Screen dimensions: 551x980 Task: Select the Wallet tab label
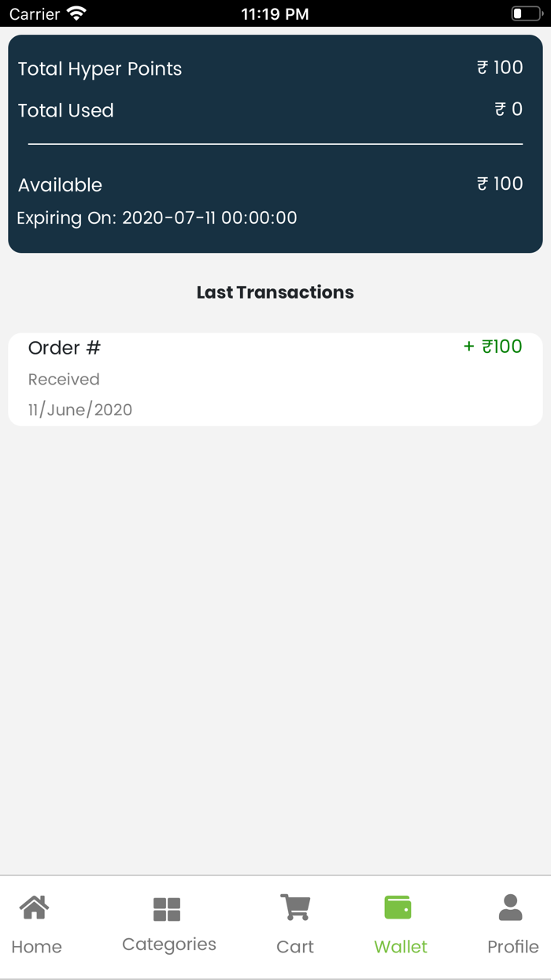(x=401, y=947)
